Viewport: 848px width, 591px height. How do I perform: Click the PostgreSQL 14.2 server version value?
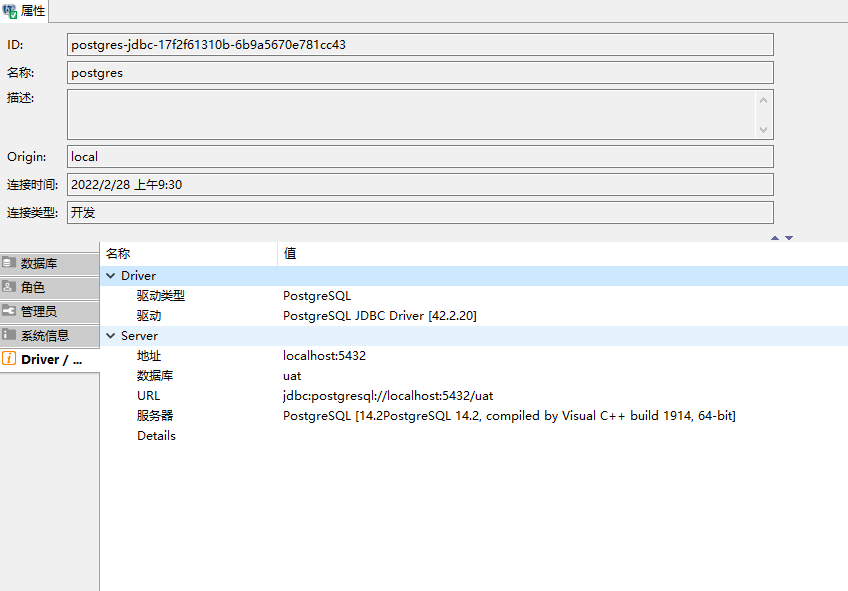[509, 416]
